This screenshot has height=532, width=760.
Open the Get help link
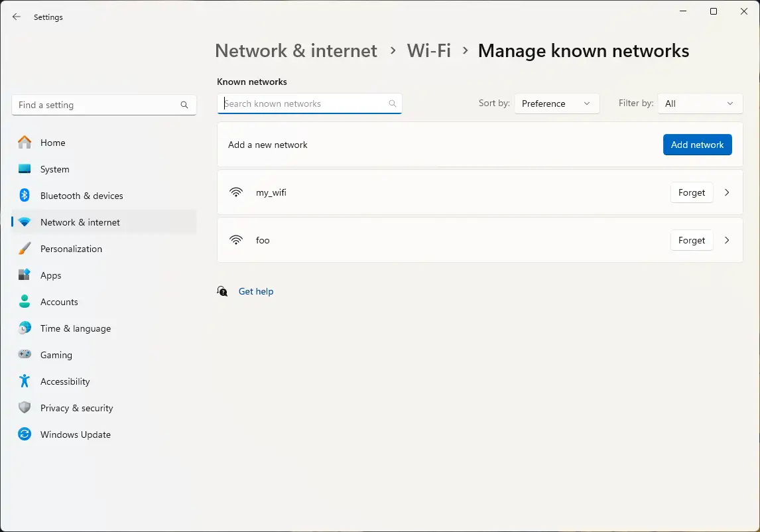point(256,291)
